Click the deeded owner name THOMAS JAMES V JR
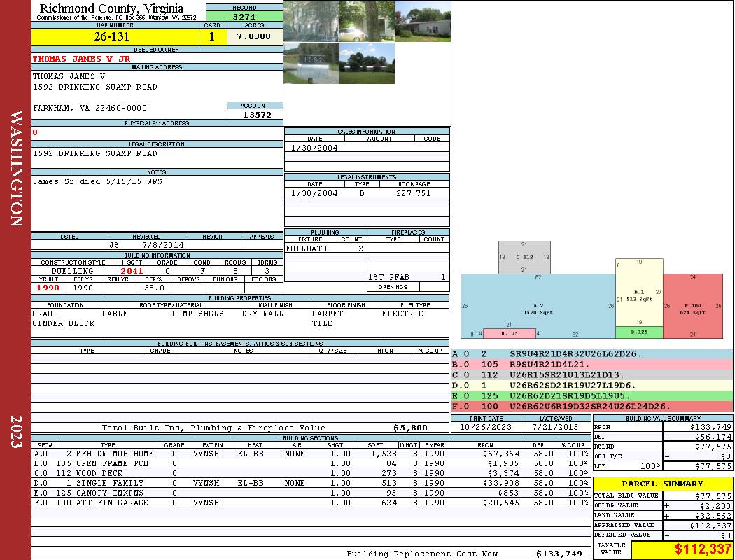This screenshot has height=560, width=735. pyautogui.click(x=82, y=59)
